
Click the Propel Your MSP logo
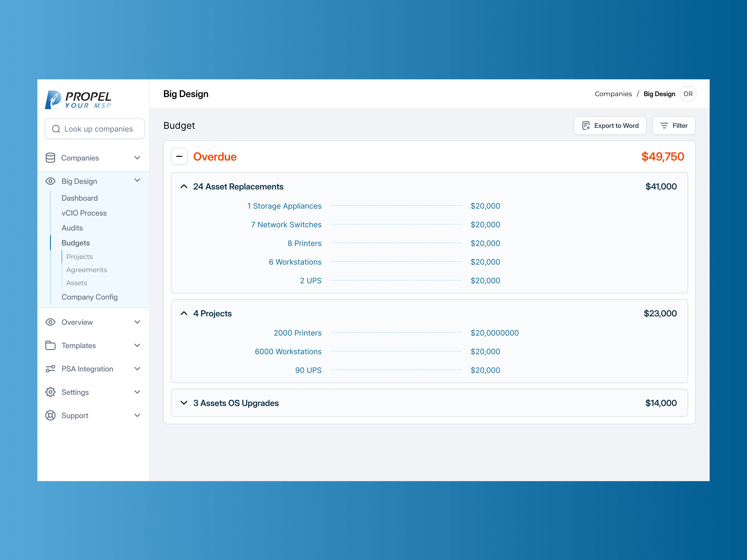coord(78,100)
